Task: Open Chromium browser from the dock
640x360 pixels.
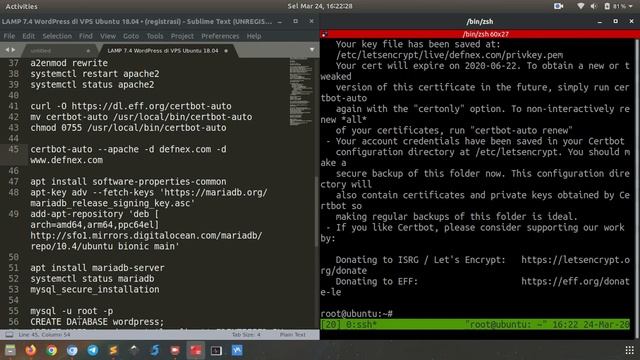Action: click(x=72, y=350)
